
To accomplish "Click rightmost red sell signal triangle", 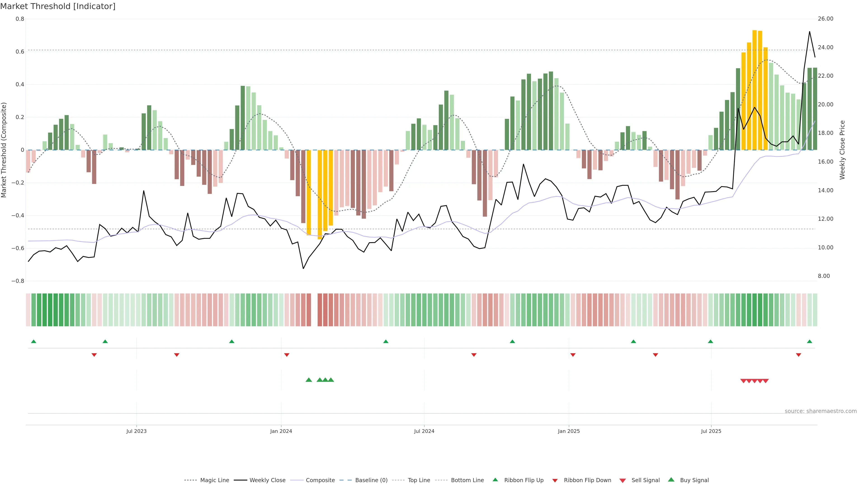I will (766, 381).
